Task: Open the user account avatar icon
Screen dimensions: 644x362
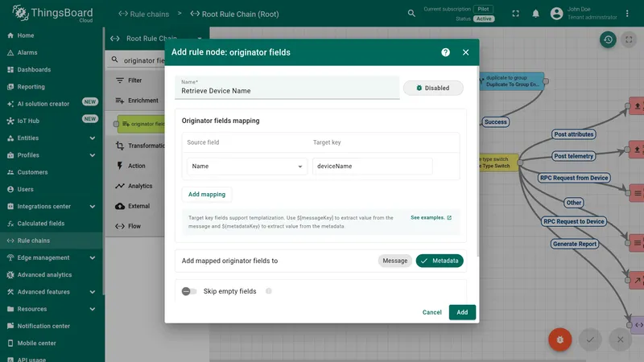Action: click(x=556, y=14)
